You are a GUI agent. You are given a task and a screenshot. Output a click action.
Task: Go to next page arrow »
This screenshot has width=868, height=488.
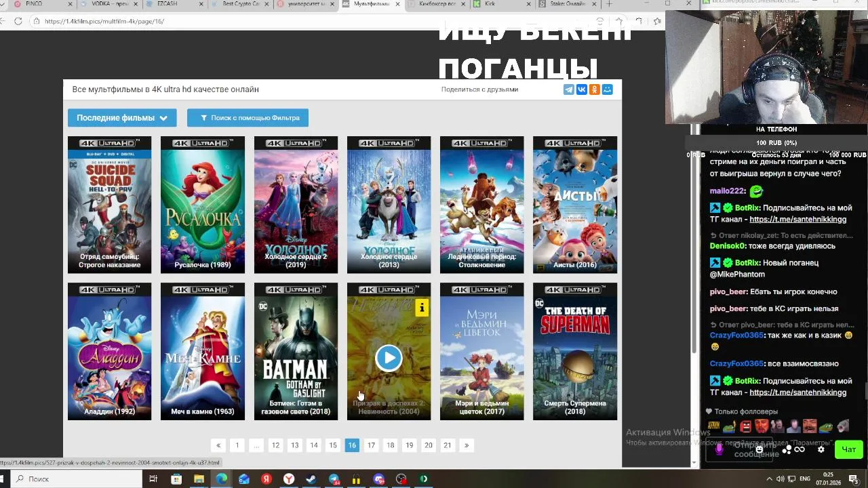(x=467, y=445)
